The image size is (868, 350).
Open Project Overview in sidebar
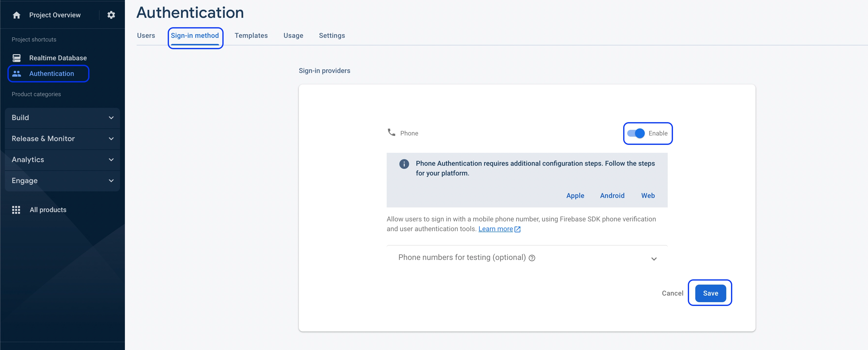55,15
